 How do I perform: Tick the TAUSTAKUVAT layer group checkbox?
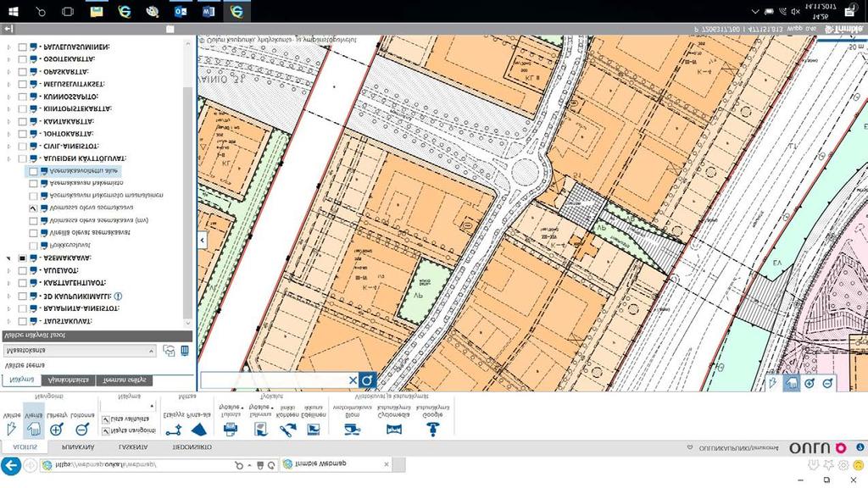pos(22,321)
